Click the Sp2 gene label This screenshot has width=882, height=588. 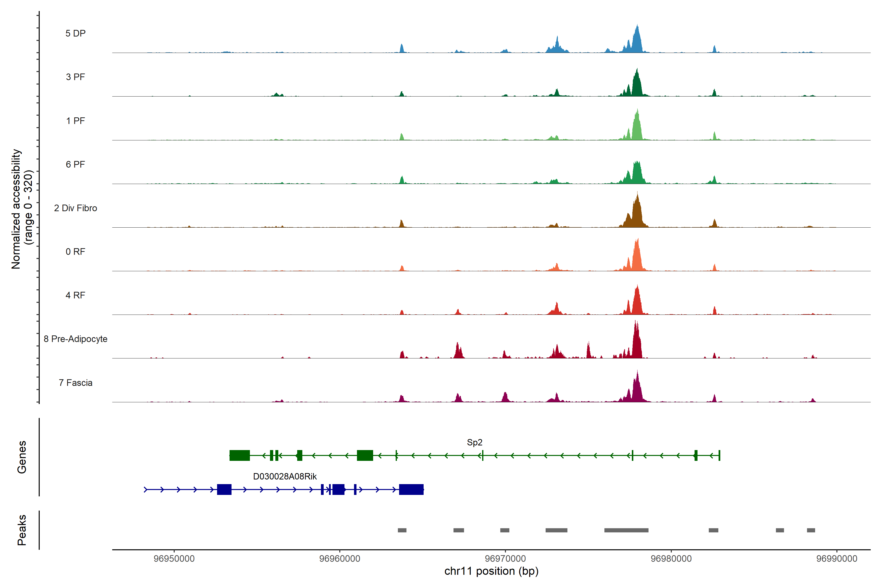[x=474, y=442]
